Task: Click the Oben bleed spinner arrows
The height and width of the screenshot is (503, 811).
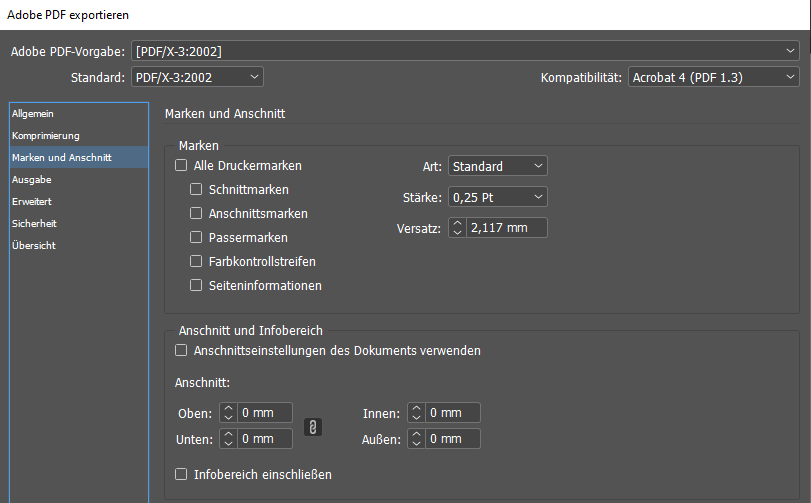Action: (228, 413)
